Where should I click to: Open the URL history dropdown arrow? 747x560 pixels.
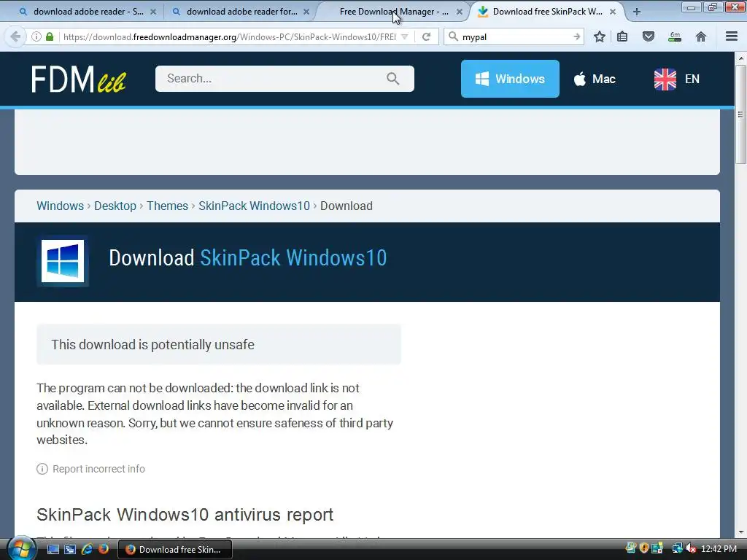(404, 36)
